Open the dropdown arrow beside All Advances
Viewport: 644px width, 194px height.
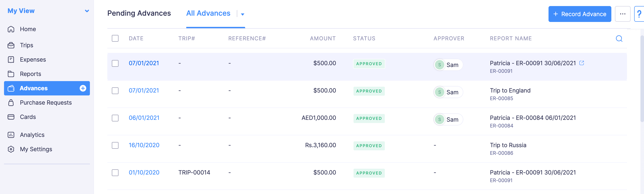(242, 14)
